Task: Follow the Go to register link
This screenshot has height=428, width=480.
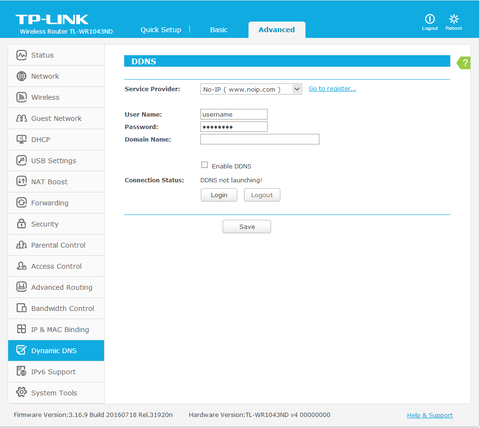Action: 332,89
